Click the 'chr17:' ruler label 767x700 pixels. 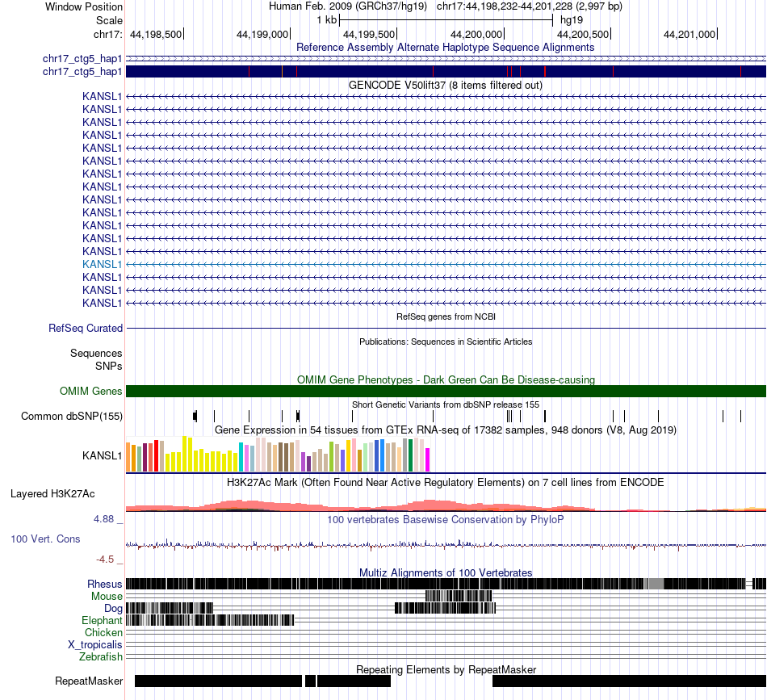coord(107,35)
